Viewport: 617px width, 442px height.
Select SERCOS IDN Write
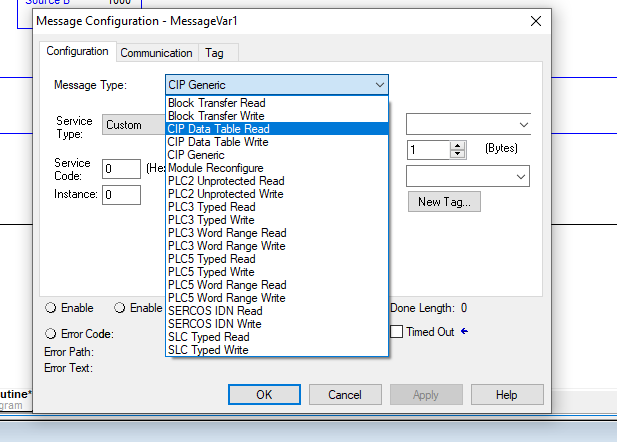point(277,324)
